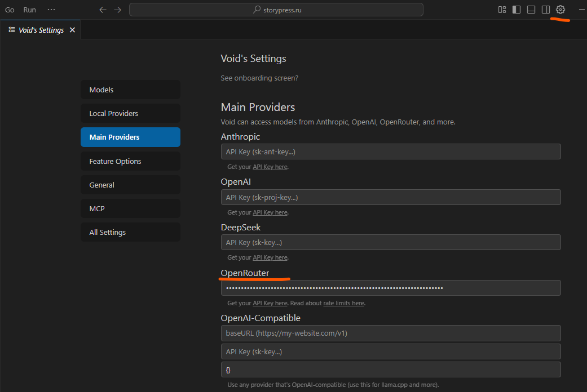The width and height of the screenshot is (587, 392).
Task: Click the See onboarding screen link
Action: click(x=259, y=78)
